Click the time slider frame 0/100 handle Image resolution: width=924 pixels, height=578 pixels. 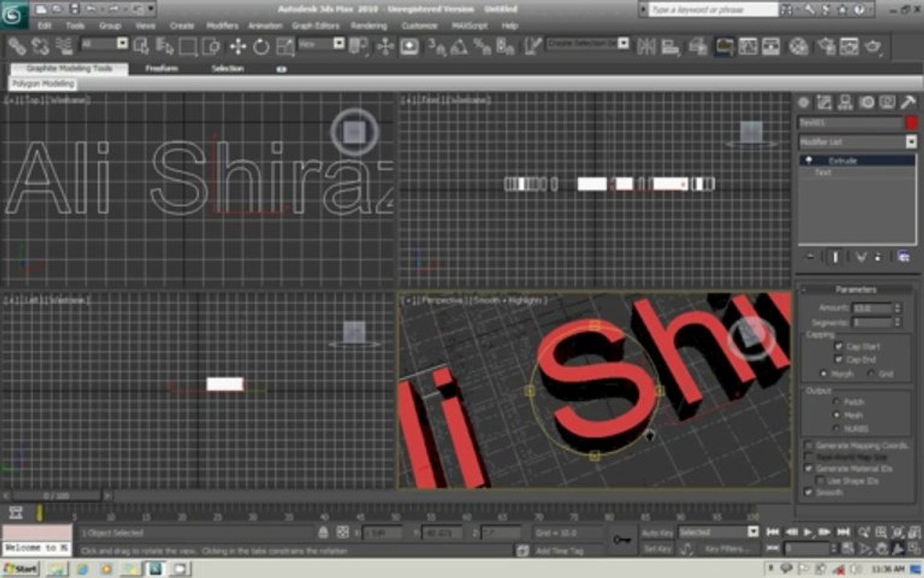[x=57, y=496]
